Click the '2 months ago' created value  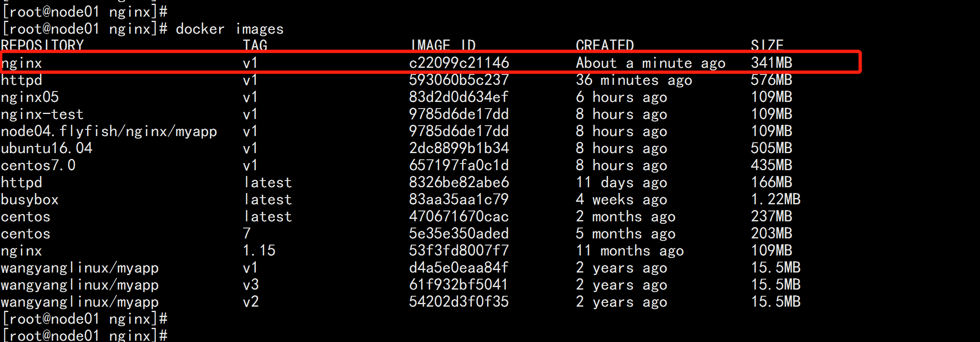pyautogui.click(x=625, y=217)
